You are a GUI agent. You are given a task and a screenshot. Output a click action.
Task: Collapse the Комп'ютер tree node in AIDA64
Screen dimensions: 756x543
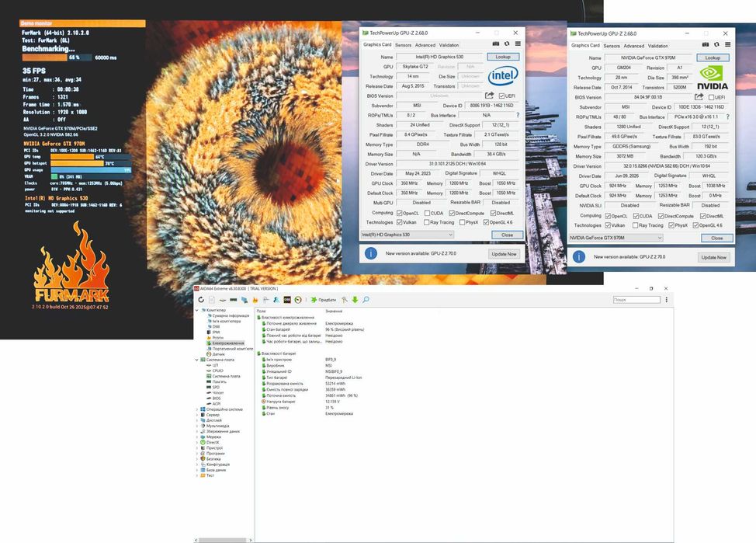[196, 310]
